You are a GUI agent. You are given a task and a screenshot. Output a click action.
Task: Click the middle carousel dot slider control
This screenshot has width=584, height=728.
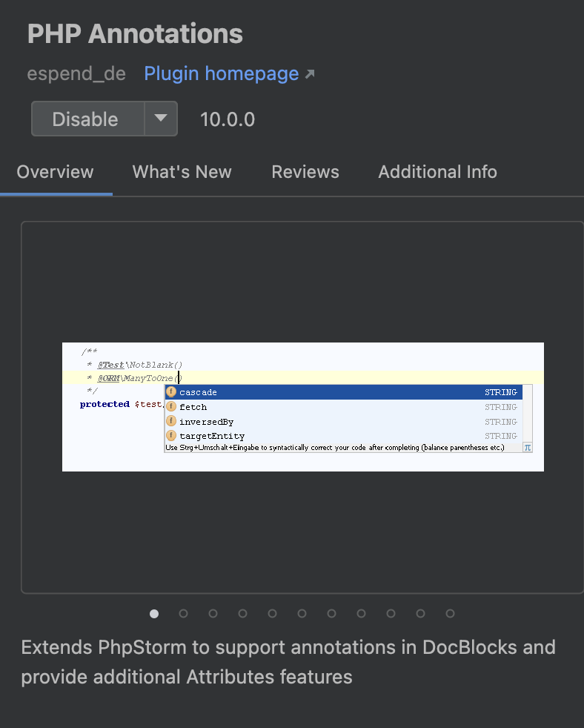point(302,613)
